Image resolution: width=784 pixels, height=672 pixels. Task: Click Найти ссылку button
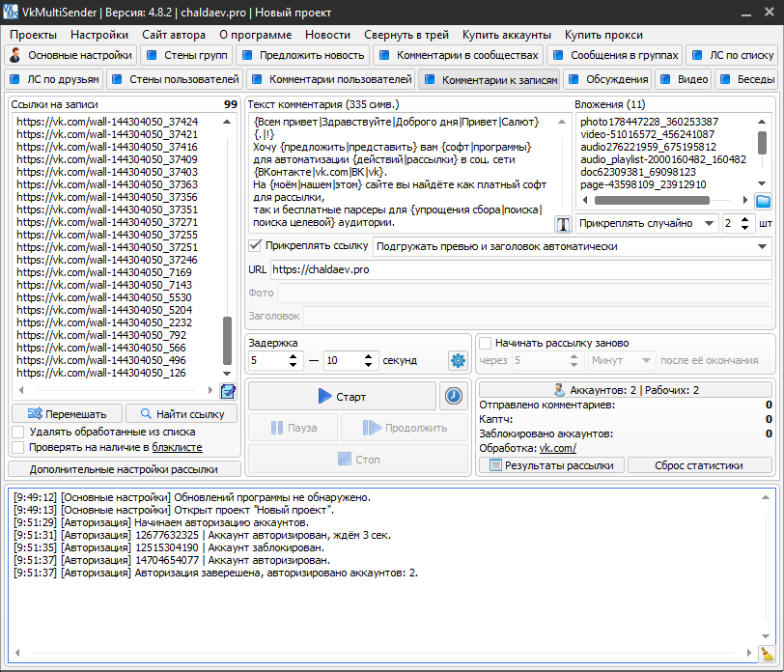click(182, 414)
